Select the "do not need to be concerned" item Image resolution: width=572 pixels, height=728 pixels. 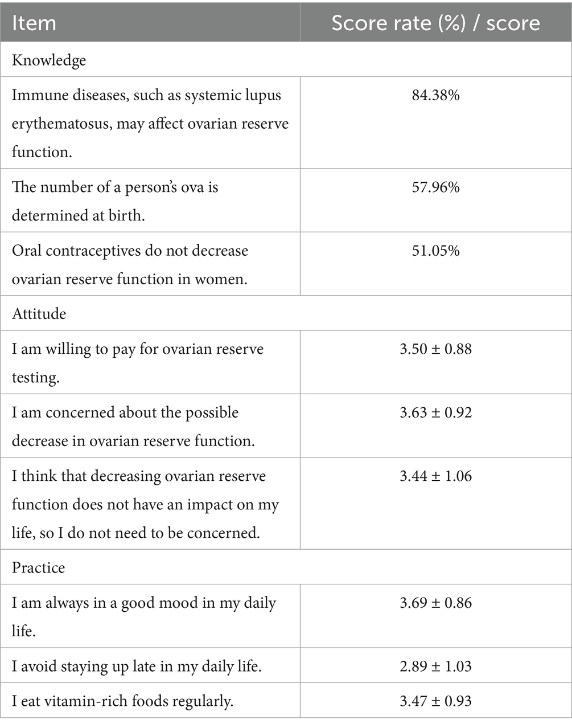click(x=145, y=504)
